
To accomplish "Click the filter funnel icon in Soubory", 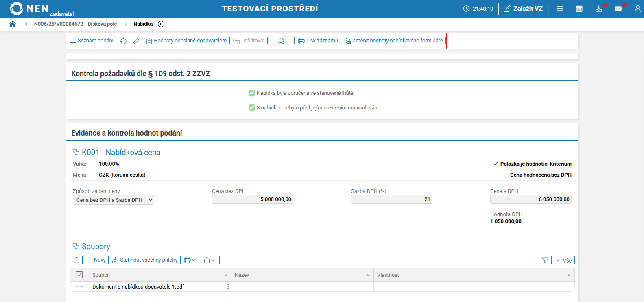I will (x=545, y=260).
